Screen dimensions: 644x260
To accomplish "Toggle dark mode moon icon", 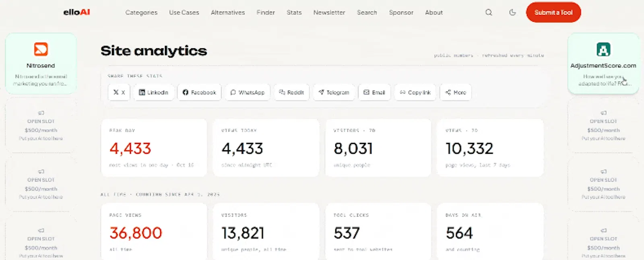I will coord(512,12).
